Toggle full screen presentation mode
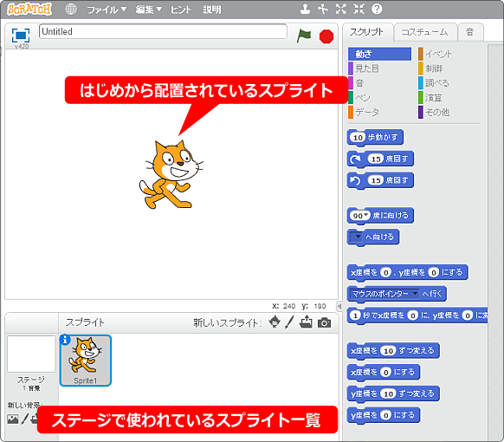 [21, 36]
